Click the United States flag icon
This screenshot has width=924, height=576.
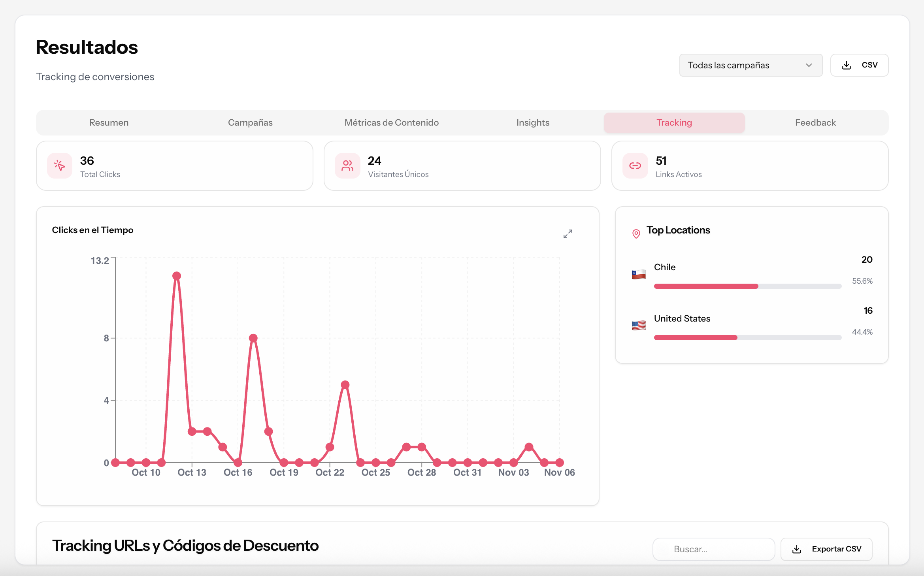coord(639,325)
